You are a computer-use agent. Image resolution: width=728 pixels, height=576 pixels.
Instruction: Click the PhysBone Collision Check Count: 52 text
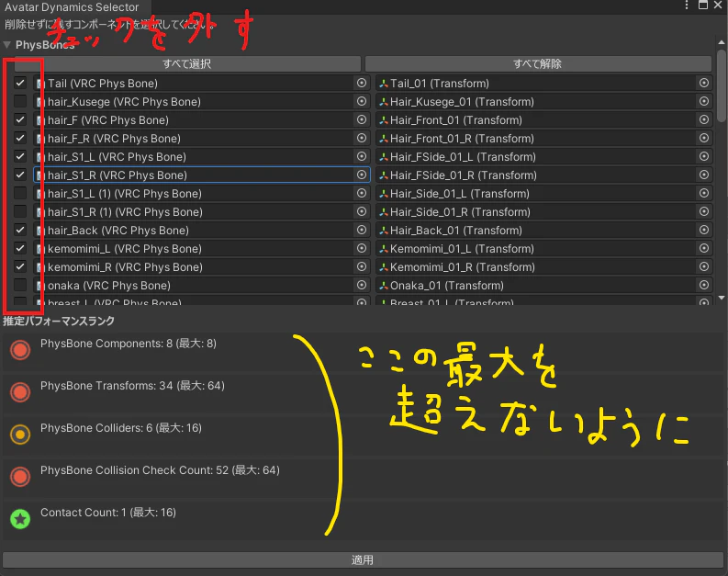click(160, 470)
